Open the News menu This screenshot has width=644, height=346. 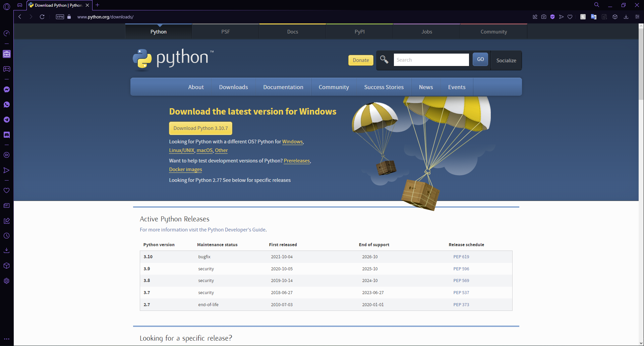click(x=426, y=87)
